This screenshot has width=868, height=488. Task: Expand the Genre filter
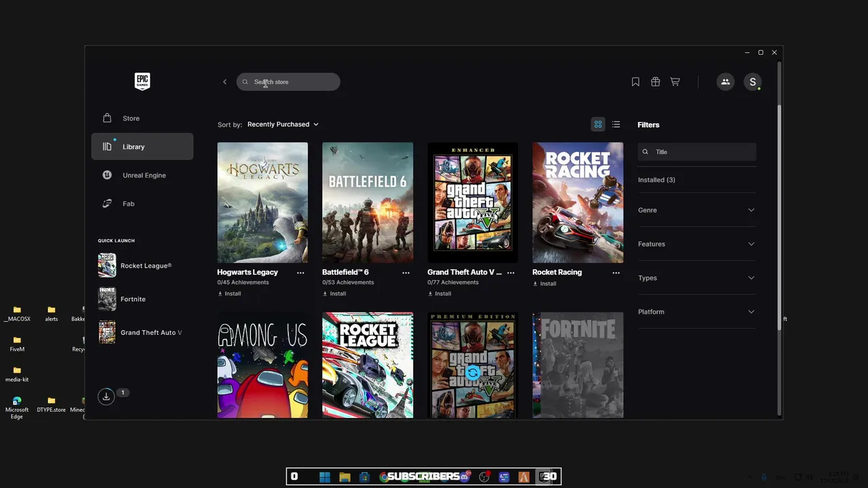click(696, 210)
